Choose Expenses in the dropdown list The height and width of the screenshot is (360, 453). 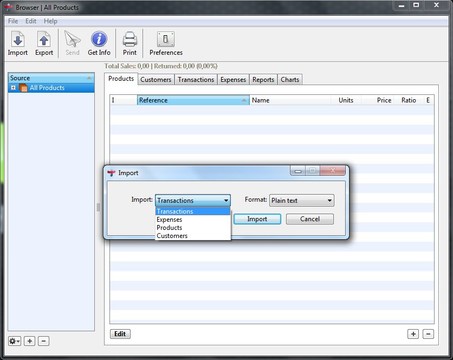pos(193,220)
